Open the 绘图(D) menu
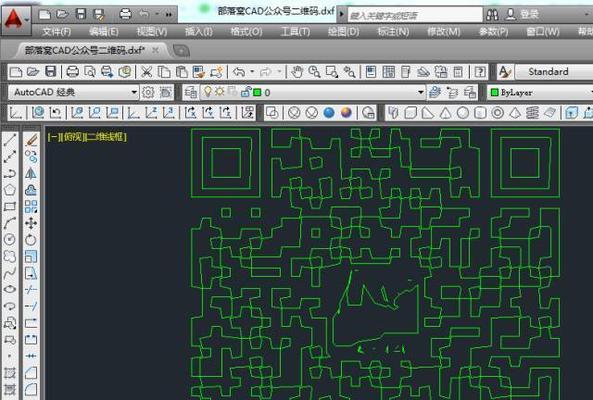Image resolution: width=593 pixels, height=400 pixels. (343, 32)
